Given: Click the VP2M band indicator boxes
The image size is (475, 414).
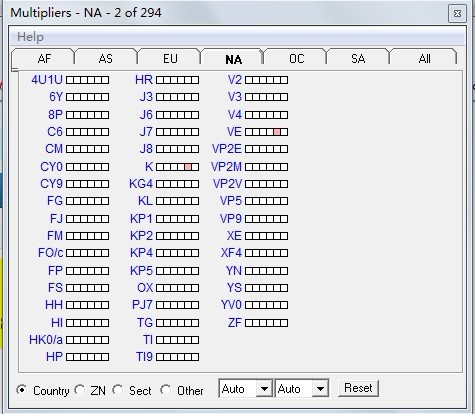Looking at the screenshot, I should tap(266, 167).
